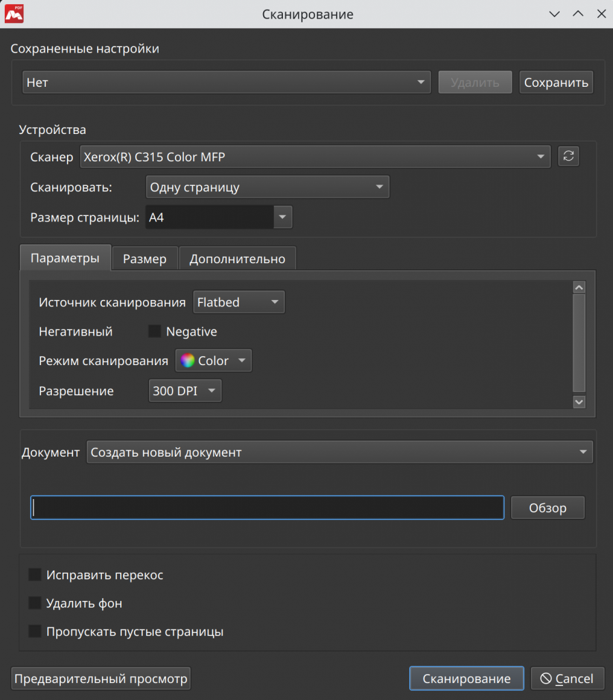The image size is (613, 700).
Task: Toggle Исправить перекос checkbox
Action: 35,575
